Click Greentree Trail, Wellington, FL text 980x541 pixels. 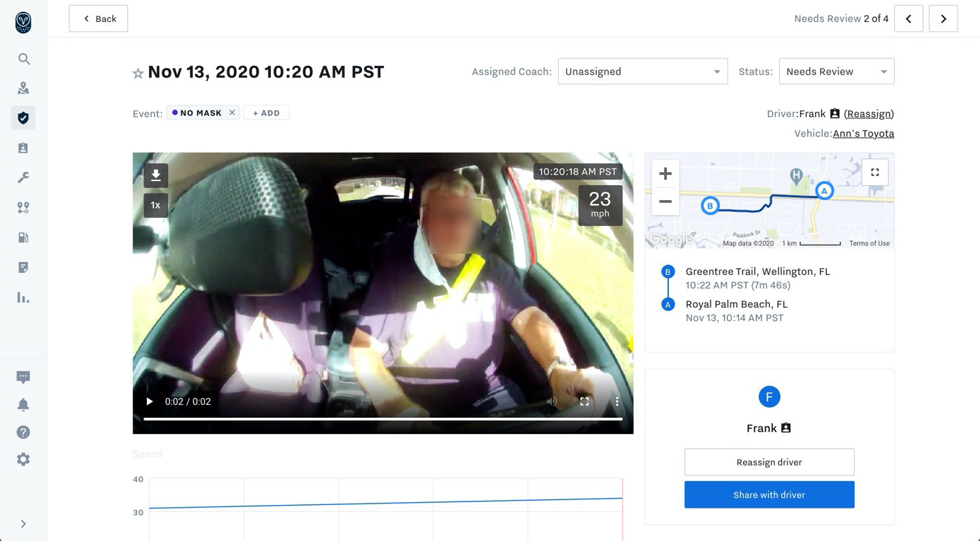point(757,272)
